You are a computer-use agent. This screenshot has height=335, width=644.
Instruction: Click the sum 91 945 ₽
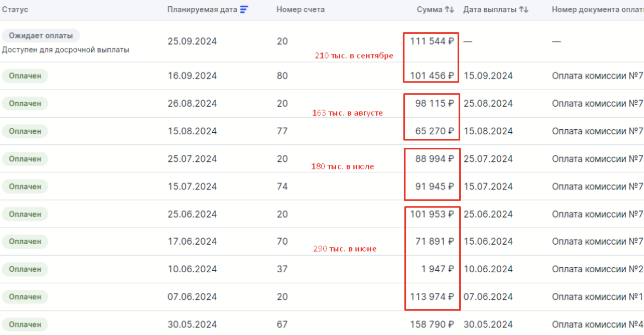(434, 186)
